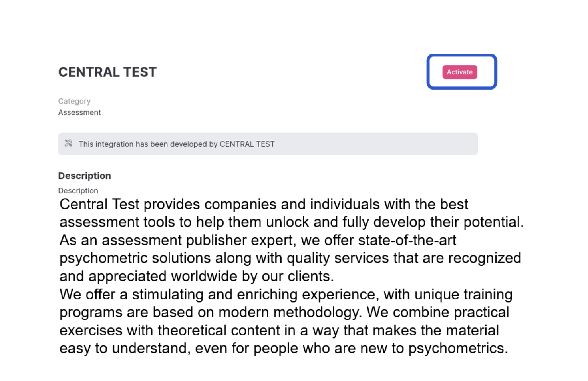Click the line starting "exercises with theoretical content"
The height and width of the screenshot is (381, 588).
click(279, 331)
